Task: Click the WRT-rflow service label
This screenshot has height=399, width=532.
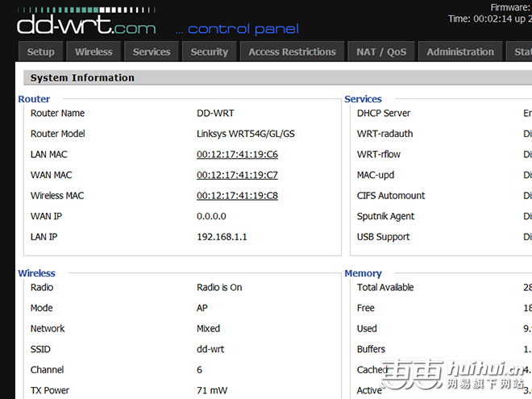Action: [x=379, y=155]
